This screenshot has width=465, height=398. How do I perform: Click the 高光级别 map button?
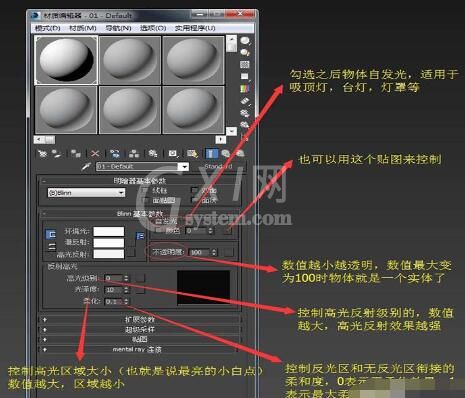[140, 278]
